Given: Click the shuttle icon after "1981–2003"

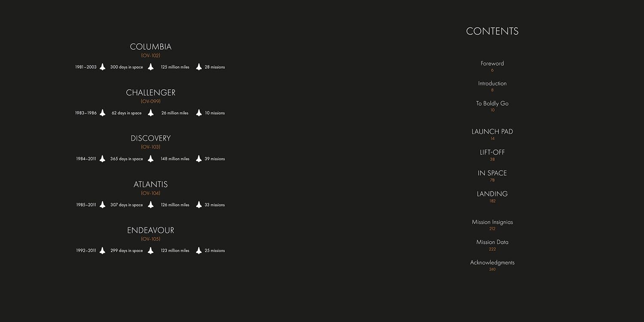Looking at the screenshot, I should coord(103,67).
